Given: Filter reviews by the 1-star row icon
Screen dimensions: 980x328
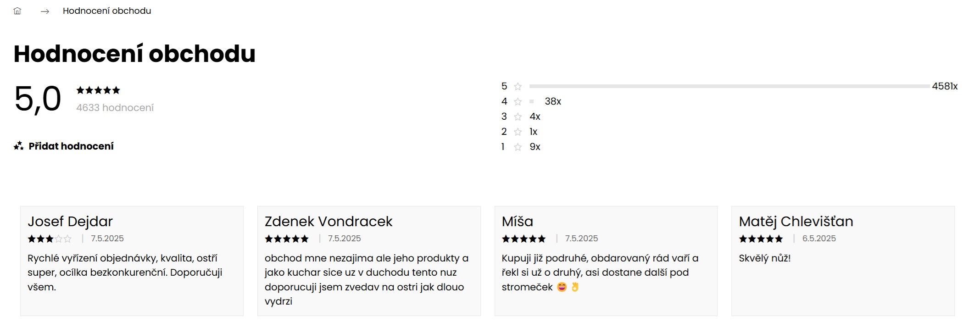Looking at the screenshot, I should [x=518, y=147].
